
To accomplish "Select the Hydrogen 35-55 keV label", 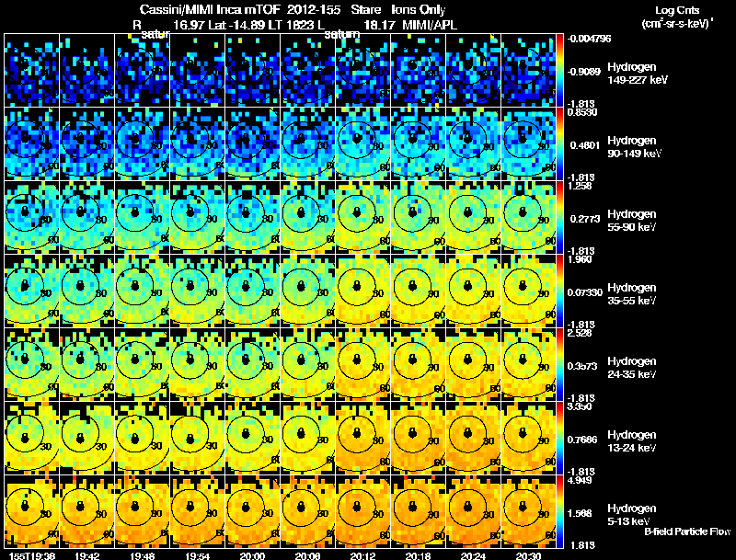I will 632,294.
